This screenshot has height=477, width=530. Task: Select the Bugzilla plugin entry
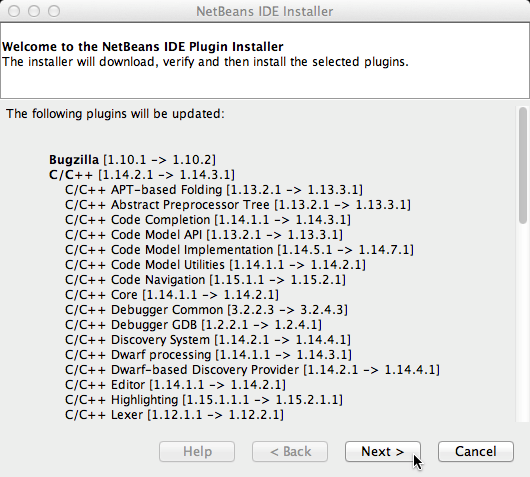(132, 160)
